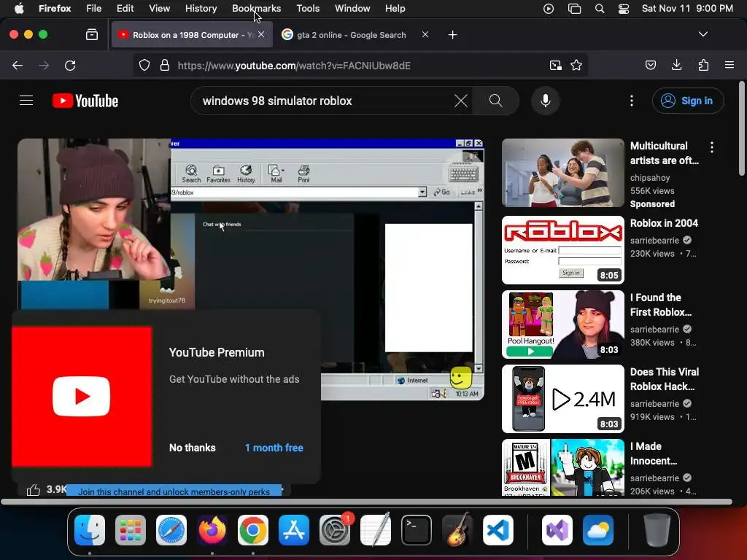Click the address bar URL
This screenshot has width=747, height=560.
[x=294, y=65]
